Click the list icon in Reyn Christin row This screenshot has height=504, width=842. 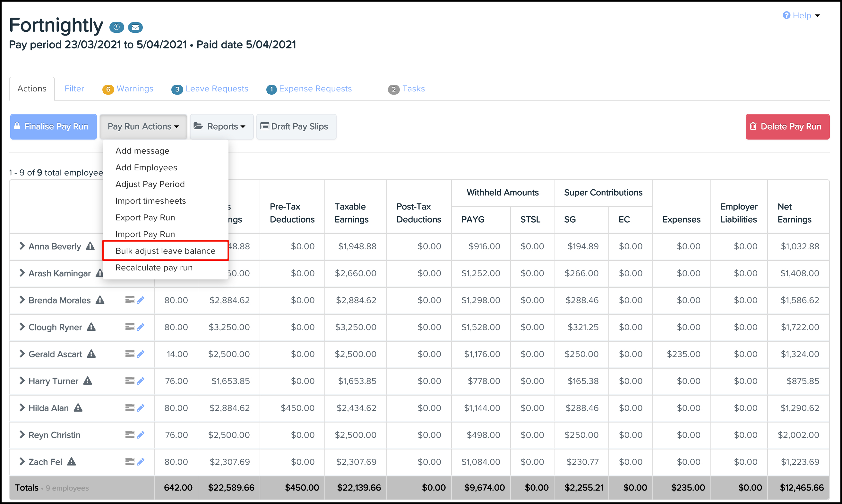[x=130, y=435]
